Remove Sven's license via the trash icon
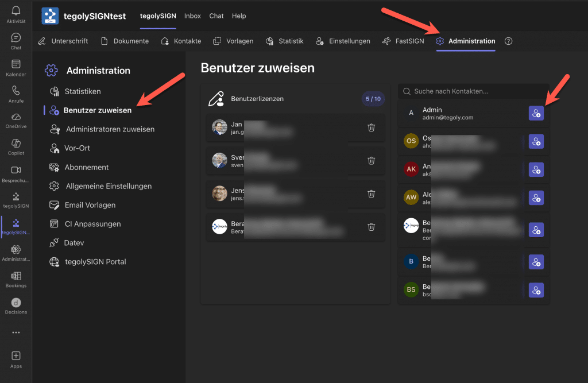 coord(371,161)
